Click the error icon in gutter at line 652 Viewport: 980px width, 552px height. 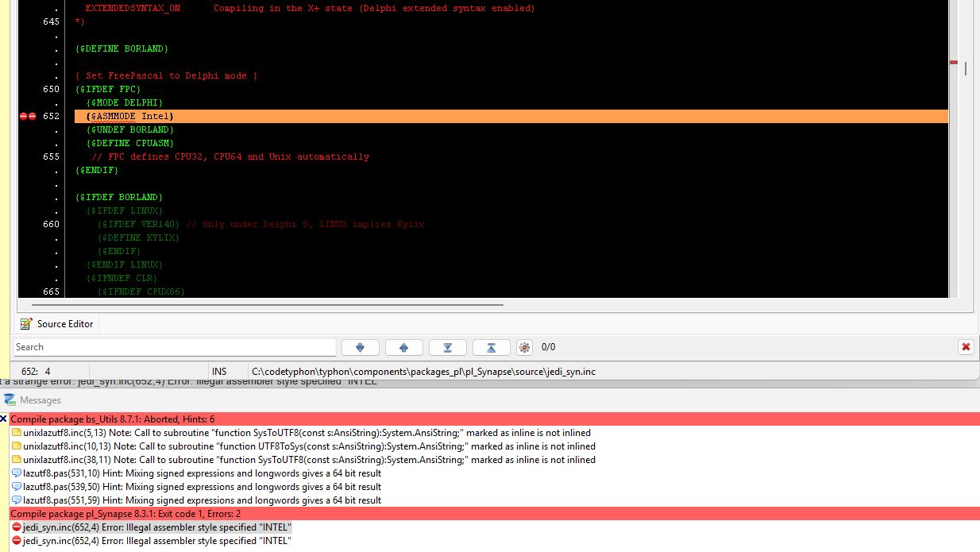click(x=27, y=116)
